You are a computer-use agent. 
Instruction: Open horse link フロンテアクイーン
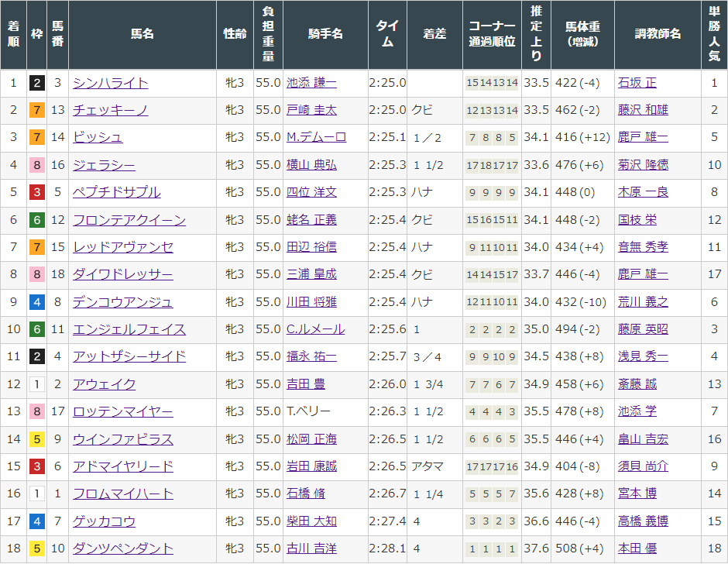point(129,220)
